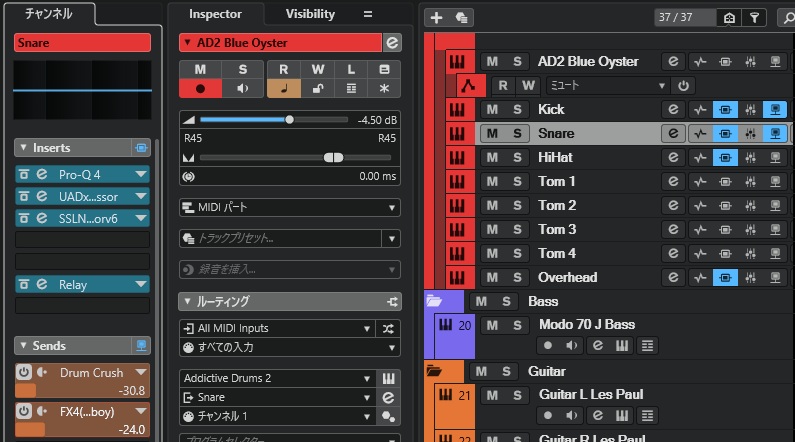Select the チャンネル tab

[49, 14]
